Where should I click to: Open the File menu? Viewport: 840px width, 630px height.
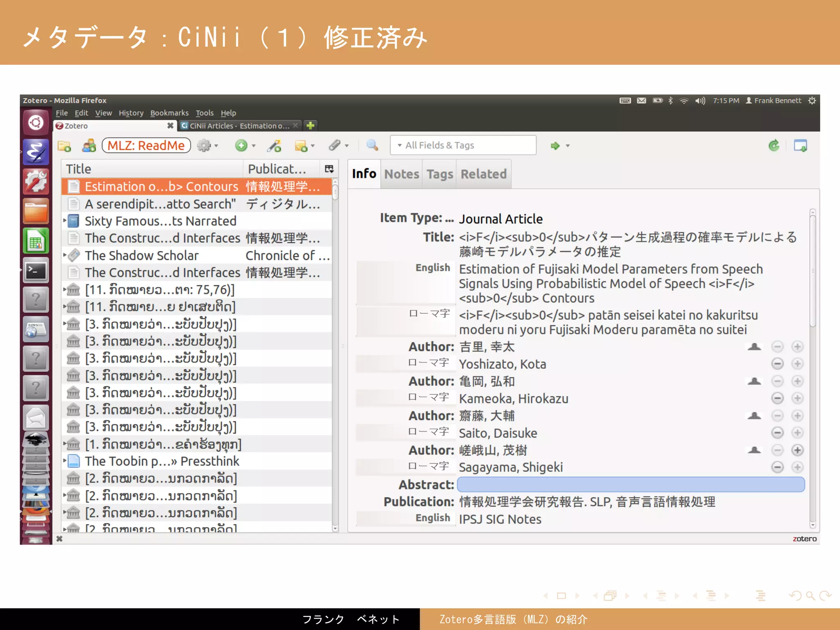[62, 113]
